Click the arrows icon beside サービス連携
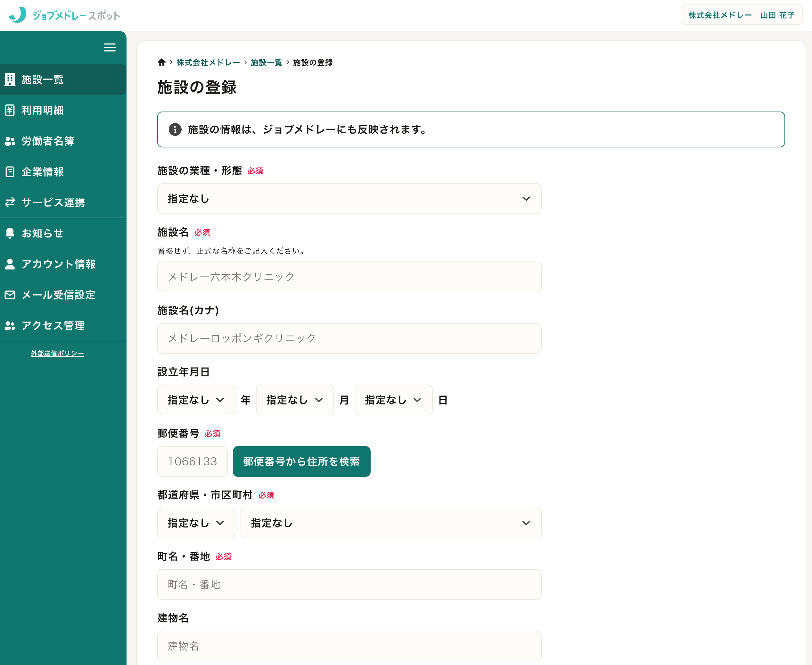This screenshot has width=812, height=665. click(x=10, y=202)
